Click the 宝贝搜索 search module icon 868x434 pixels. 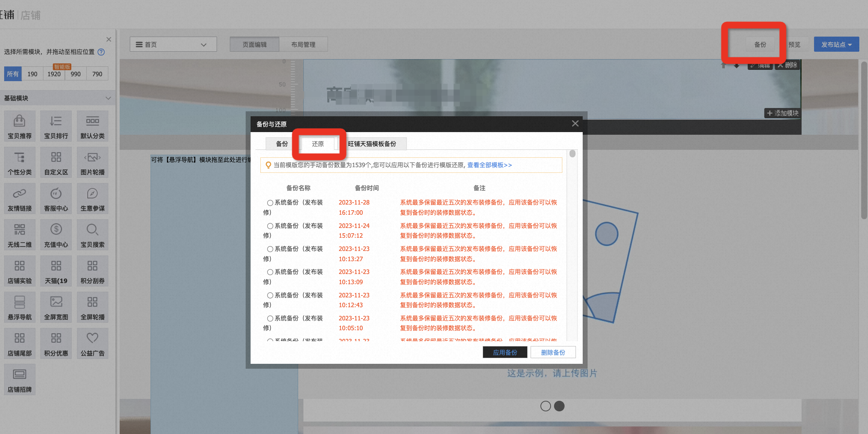coord(92,235)
